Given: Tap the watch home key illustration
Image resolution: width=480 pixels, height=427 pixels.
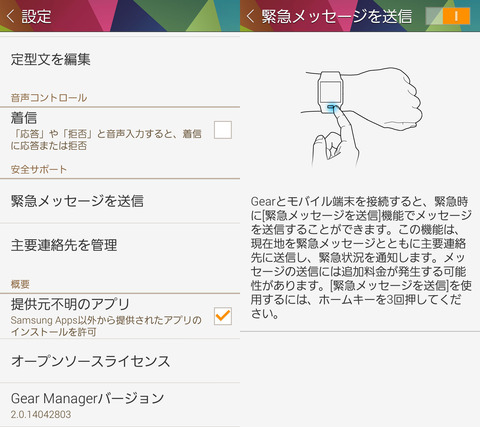Looking at the screenshot, I should tap(331, 107).
